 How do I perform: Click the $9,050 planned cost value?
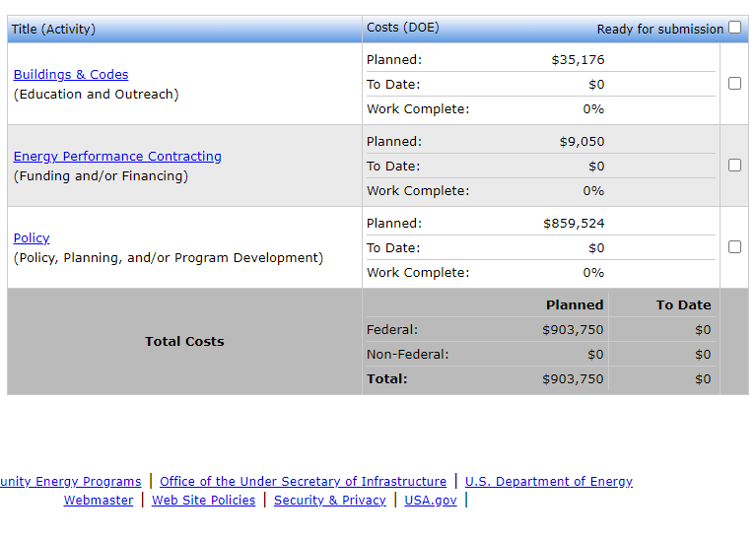pyautogui.click(x=582, y=141)
